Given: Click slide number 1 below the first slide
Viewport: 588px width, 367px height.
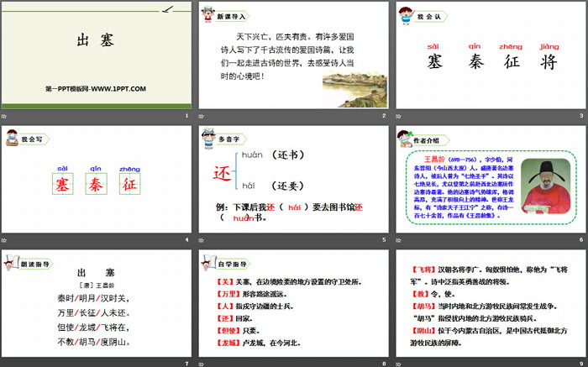Looking at the screenshot, I should (186, 116).
